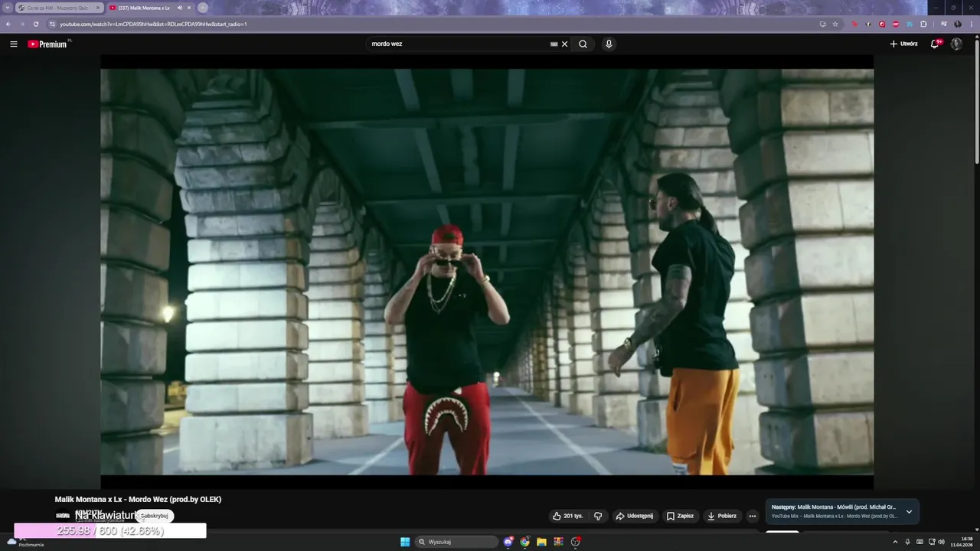Screen dimensions: 980x551
Task: Open the media control toolbar button
Action: [944, 24]
